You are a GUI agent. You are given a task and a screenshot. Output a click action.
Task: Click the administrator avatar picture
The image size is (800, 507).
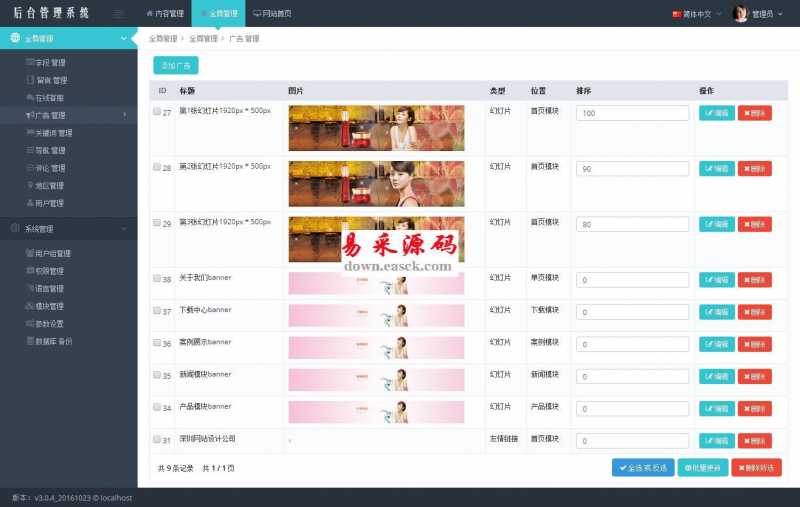(740, 14)
